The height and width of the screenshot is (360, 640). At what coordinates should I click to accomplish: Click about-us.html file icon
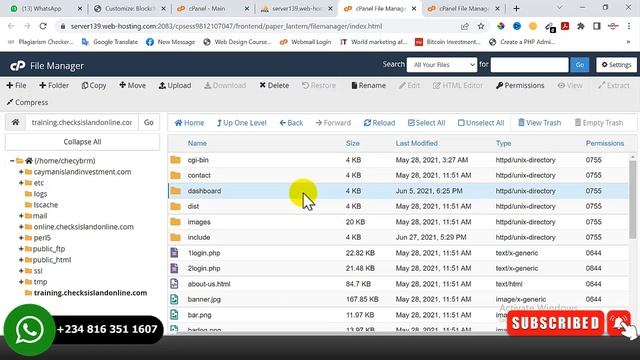click(x=174, y=284)
